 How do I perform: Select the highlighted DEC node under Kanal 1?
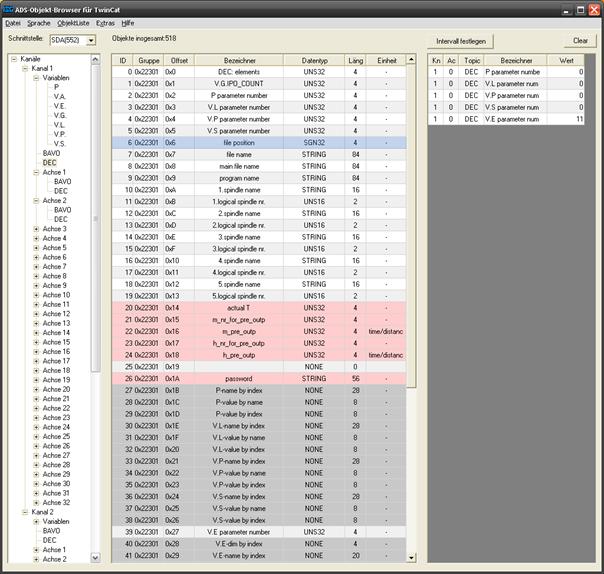click(49, 163)
